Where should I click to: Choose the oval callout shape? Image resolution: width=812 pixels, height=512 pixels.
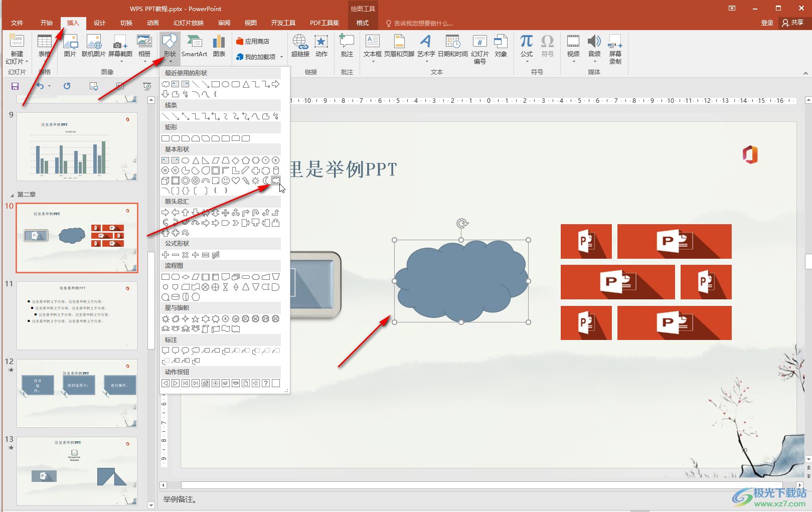(x=185, y=351)
